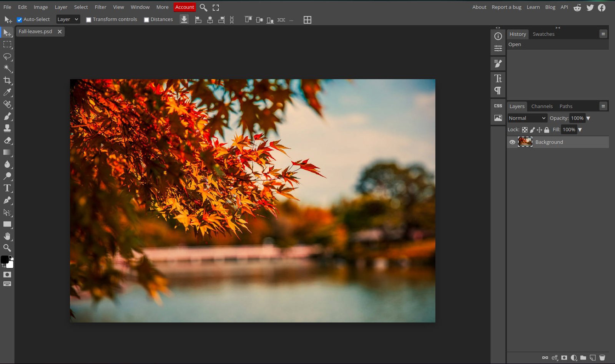This screenshot has height=364, width=615.
Task: Collapse the right side panels arrows
Action: pyautogui.click(x=558, y=28)
